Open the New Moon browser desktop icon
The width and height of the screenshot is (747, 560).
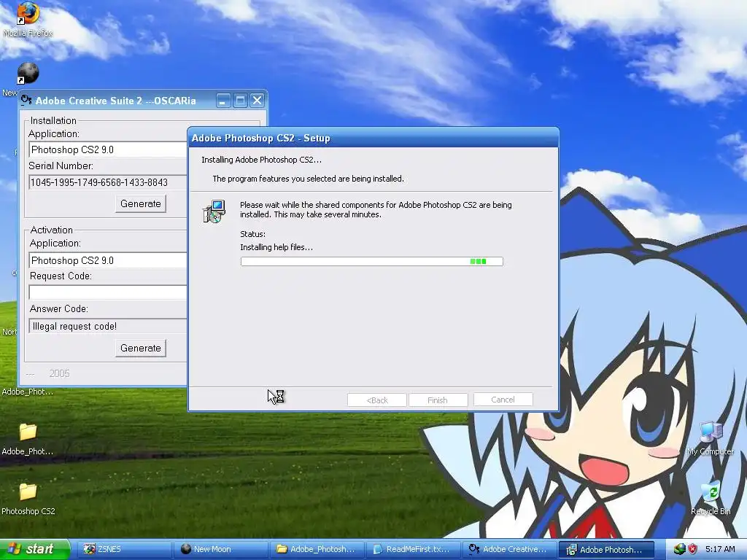click(28, 73)
